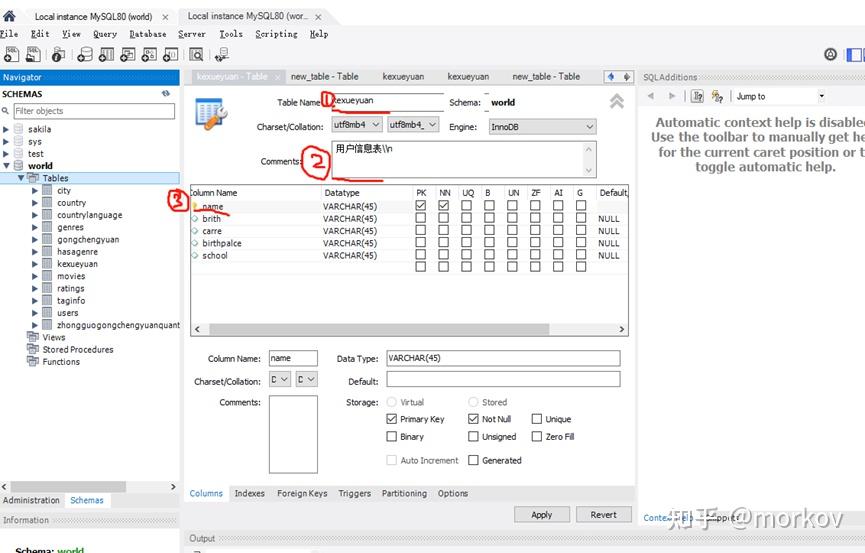The image size is (865, 553).
Task: Open the Engine InnoDB dropdown
Action: (x=542, y=127)
